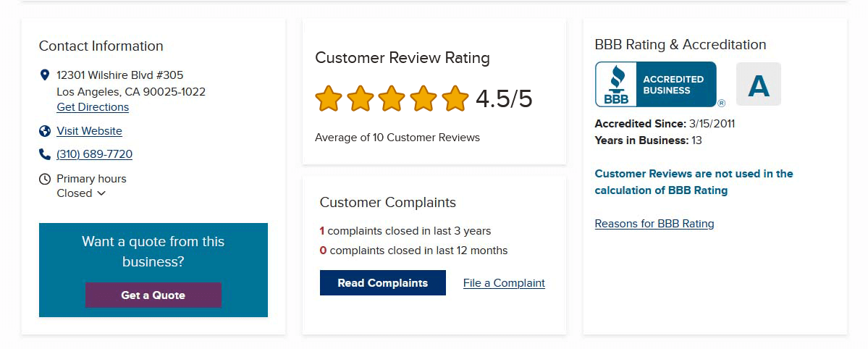This screenshot has width=868, height=349.
Task: Open the File a Complaint link
Action: tap(504, 283)
